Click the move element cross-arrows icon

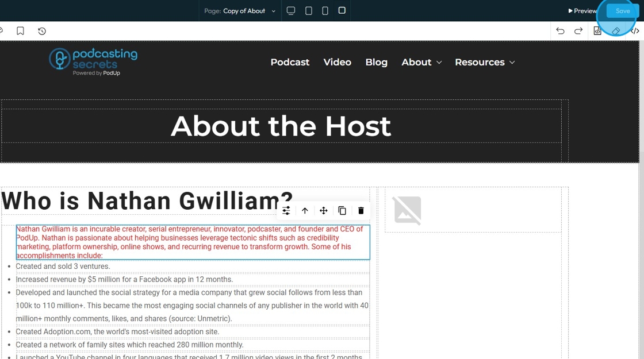pos(324,210)
